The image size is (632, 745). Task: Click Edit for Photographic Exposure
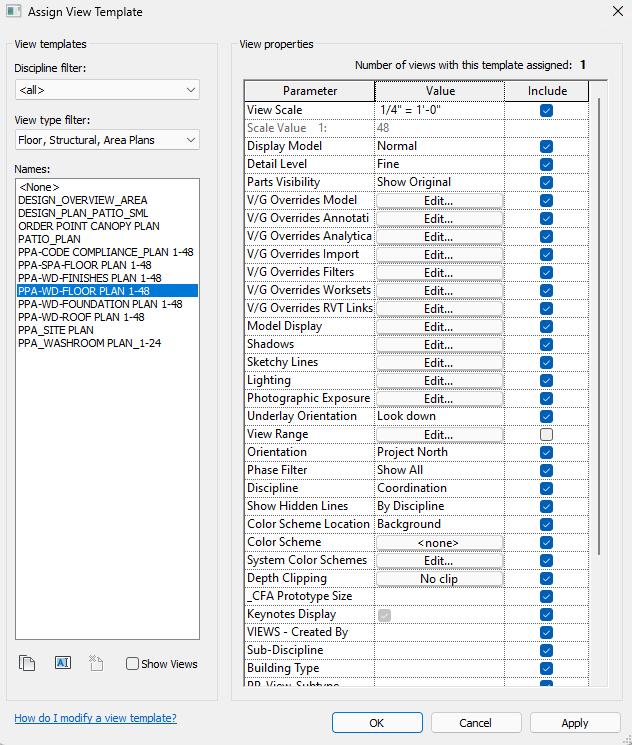[x=439, y=399]
